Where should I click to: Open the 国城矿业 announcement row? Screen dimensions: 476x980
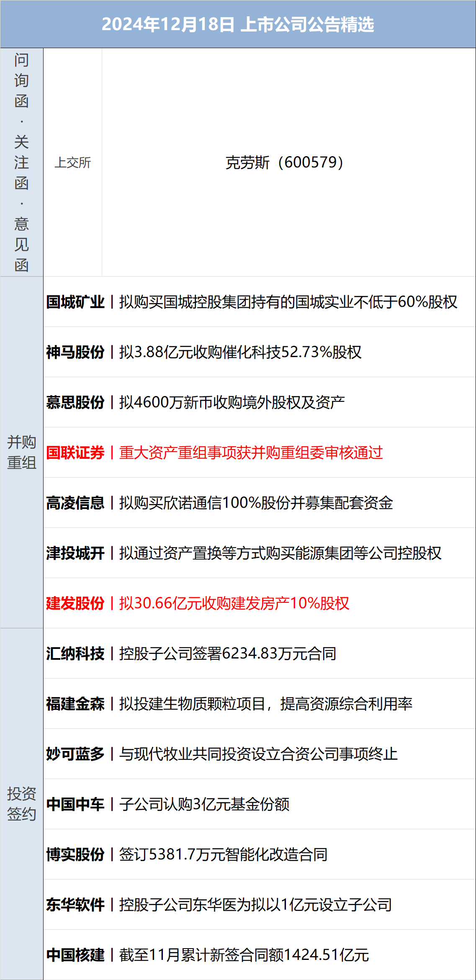click(251, 302)
